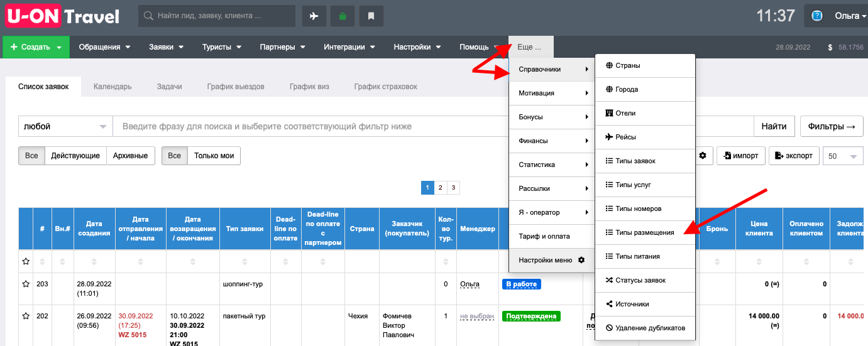Click the help question mark icon

tap(818, 16)
